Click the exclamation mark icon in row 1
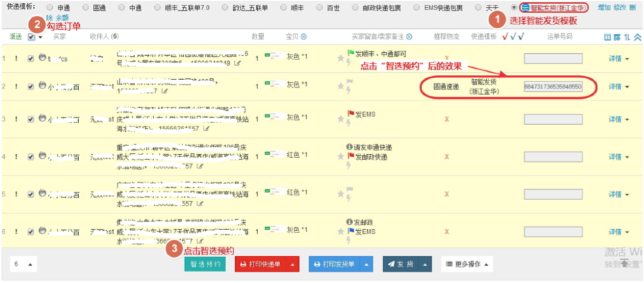Screen dimensions: 644x283 coord(16,58)
